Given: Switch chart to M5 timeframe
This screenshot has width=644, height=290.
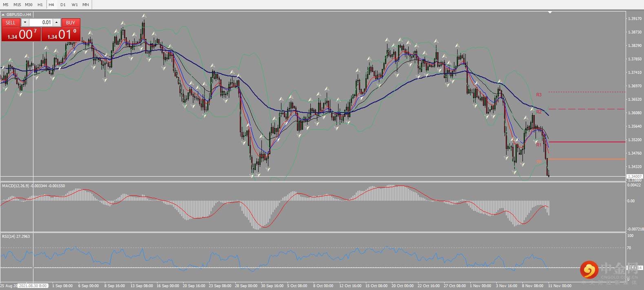Looking at the screenshot, I should [6, 4].
